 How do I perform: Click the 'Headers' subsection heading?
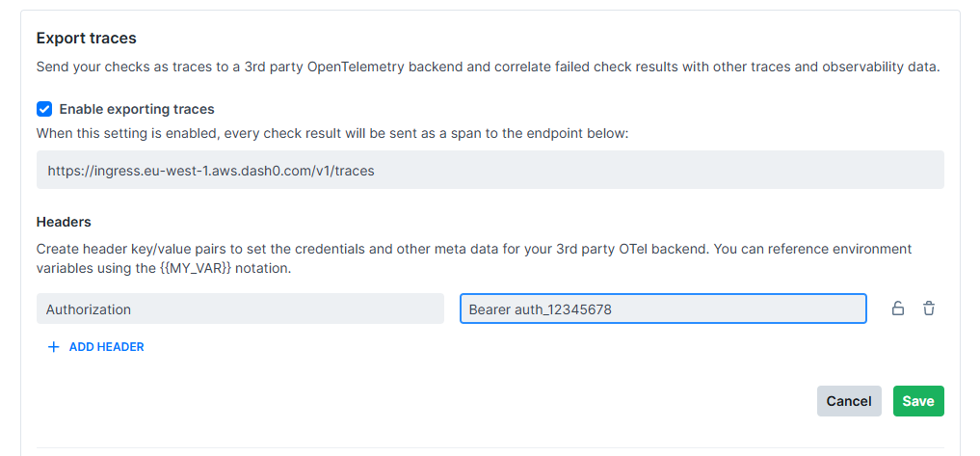click(x=64, y=222)
